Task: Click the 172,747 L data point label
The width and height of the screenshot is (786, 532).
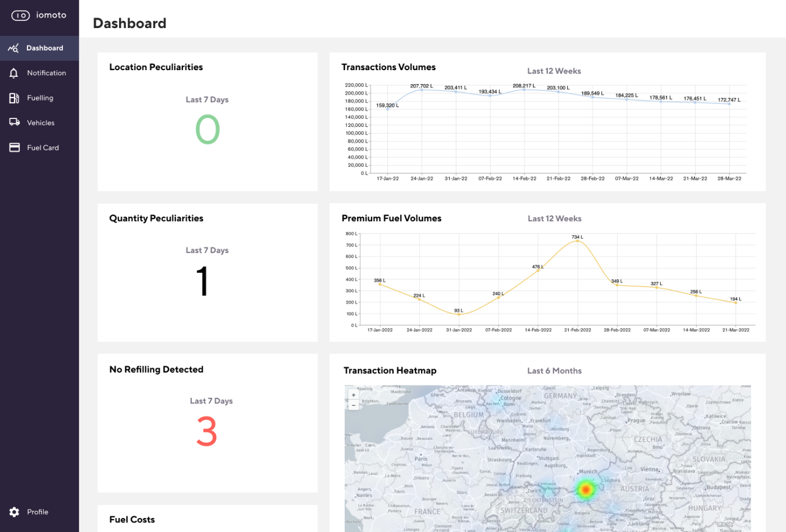Action: point(729,100)
